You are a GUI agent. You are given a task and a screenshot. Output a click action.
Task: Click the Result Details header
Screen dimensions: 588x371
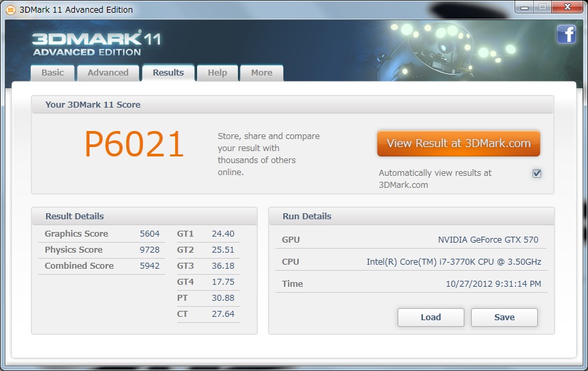coord(75,217)
